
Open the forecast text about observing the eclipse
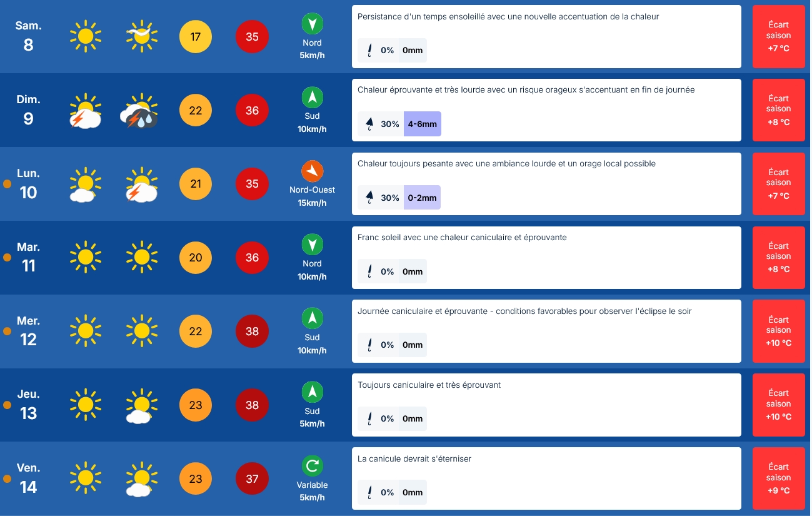pyautogui.click(x=524, y=311)
